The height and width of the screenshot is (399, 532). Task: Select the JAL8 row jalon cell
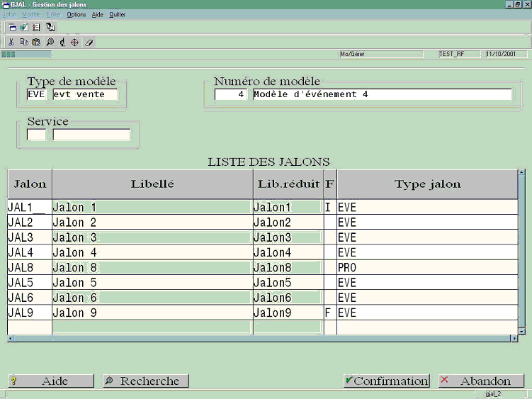tap(30, 267)
